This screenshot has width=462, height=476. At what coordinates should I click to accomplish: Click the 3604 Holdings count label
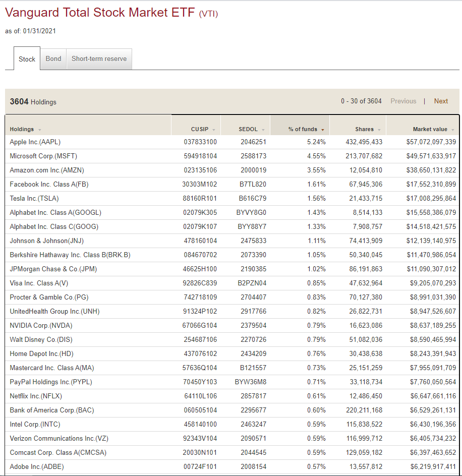click(x=33, y=102)
